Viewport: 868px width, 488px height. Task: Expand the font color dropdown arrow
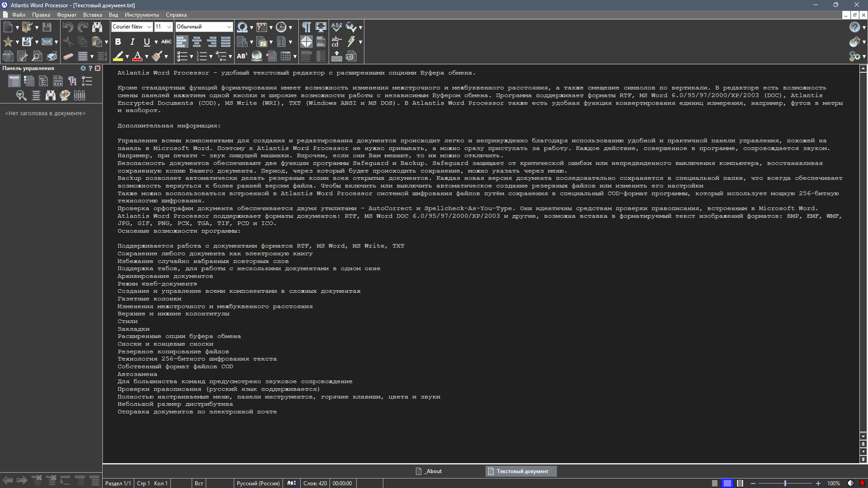point(146,56)
